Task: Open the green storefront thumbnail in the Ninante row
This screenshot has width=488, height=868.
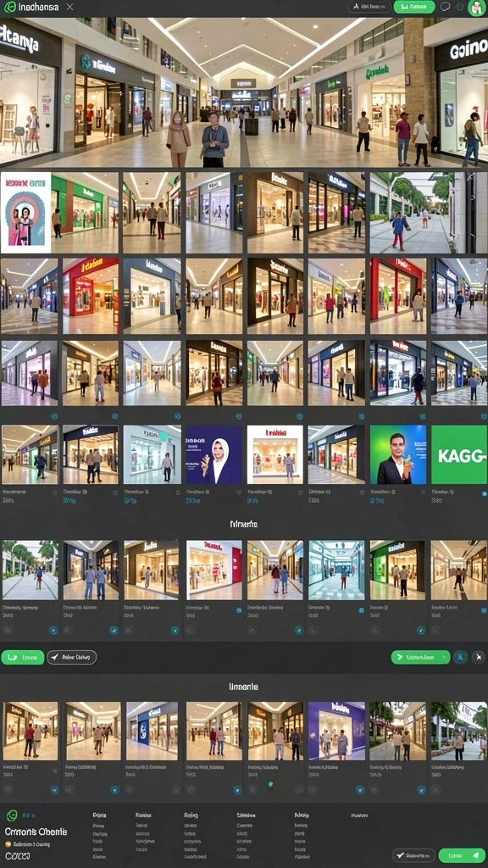Action: [397, 570]
